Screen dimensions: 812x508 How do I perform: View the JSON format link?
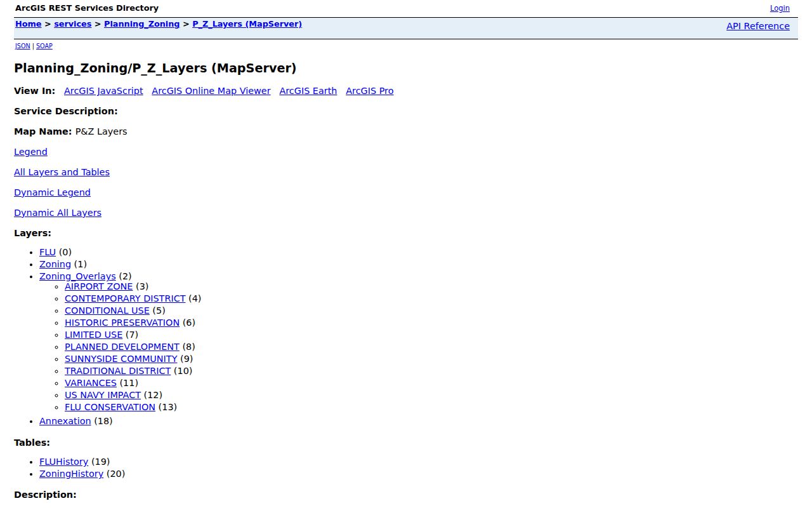click(x=23, y=46)
